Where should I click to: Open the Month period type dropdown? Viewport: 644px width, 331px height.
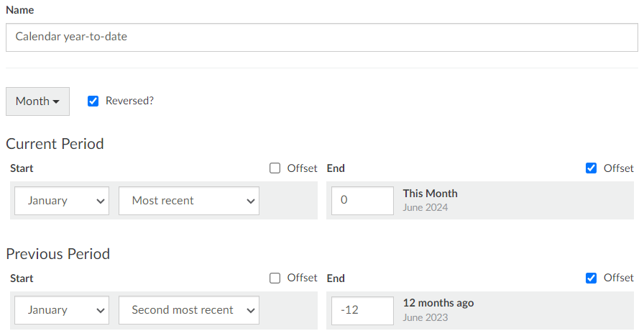pos(37,101)
